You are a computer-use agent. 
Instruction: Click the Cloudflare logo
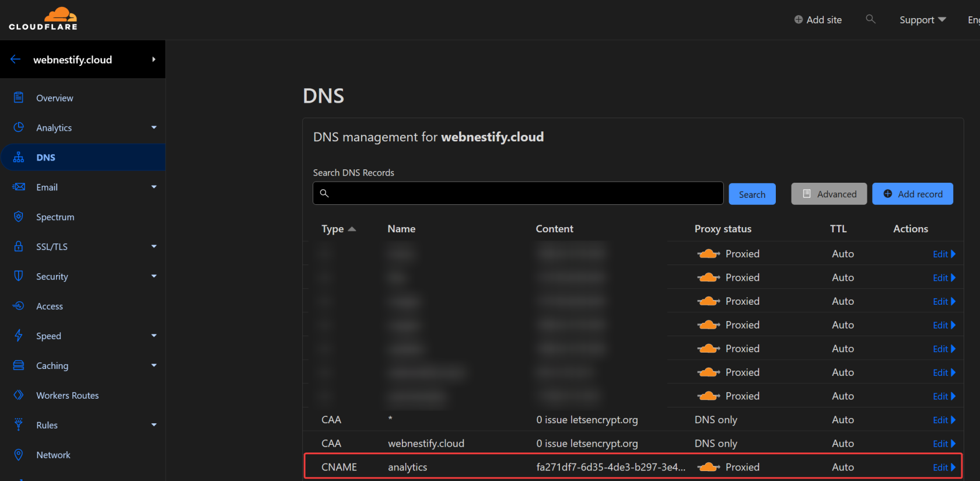tap(43, 19)
